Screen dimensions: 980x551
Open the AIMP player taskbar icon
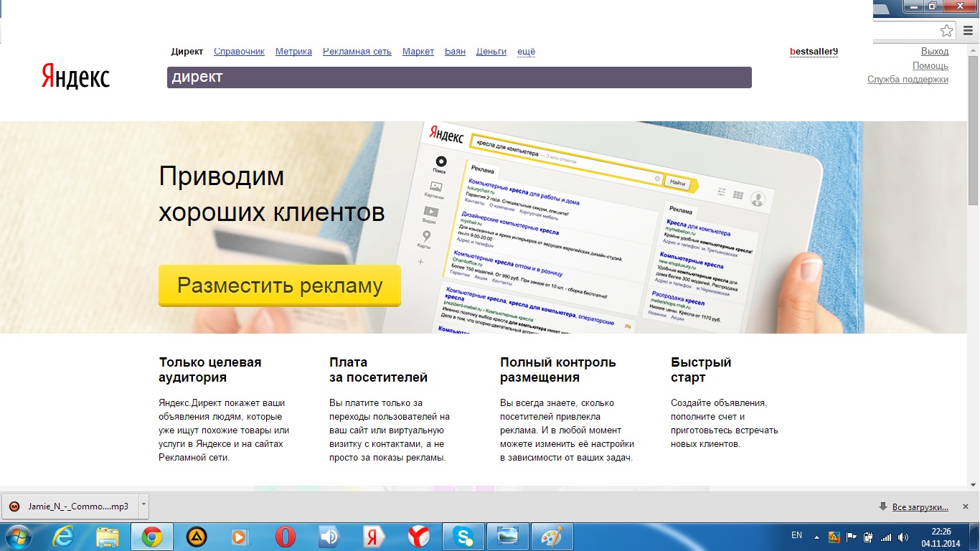click(196, 537)
